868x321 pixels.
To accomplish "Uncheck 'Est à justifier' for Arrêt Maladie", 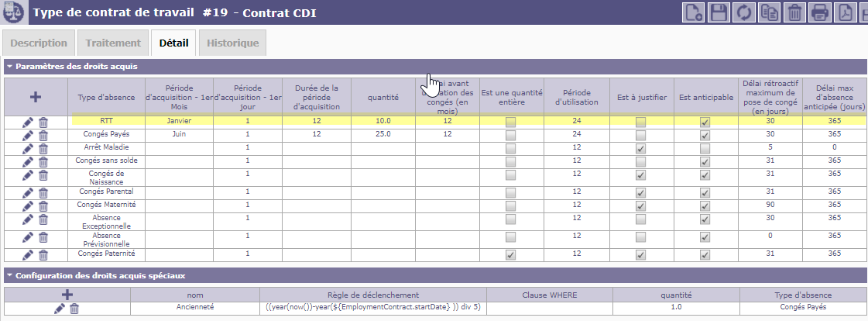I will coord(641,149).
